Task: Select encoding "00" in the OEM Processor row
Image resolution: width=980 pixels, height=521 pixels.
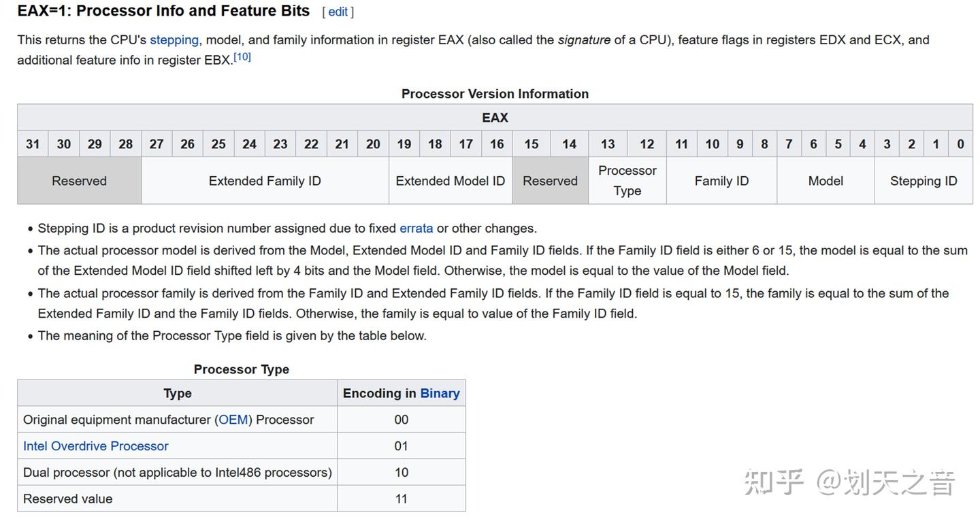Action: tap(402, 420)
